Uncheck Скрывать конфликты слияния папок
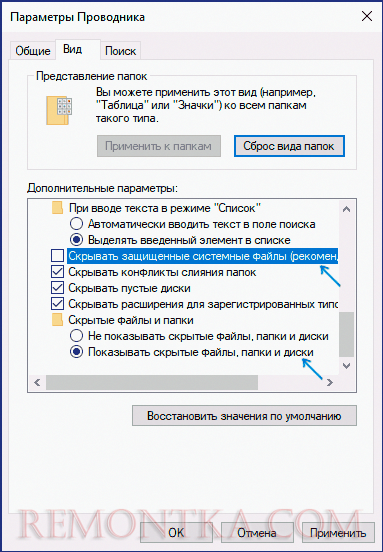This screenshot has width=383, height=552. pyautogui.click(x=57, y=272)
